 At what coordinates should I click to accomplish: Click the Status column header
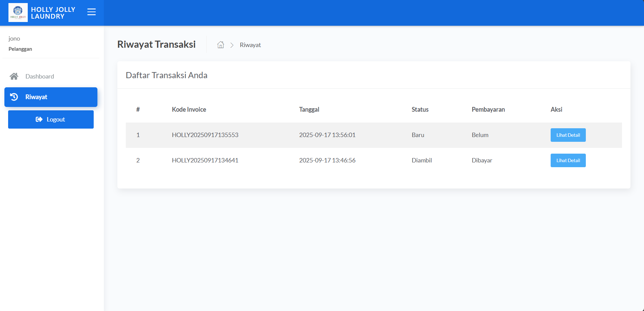(x=420, y=110)
